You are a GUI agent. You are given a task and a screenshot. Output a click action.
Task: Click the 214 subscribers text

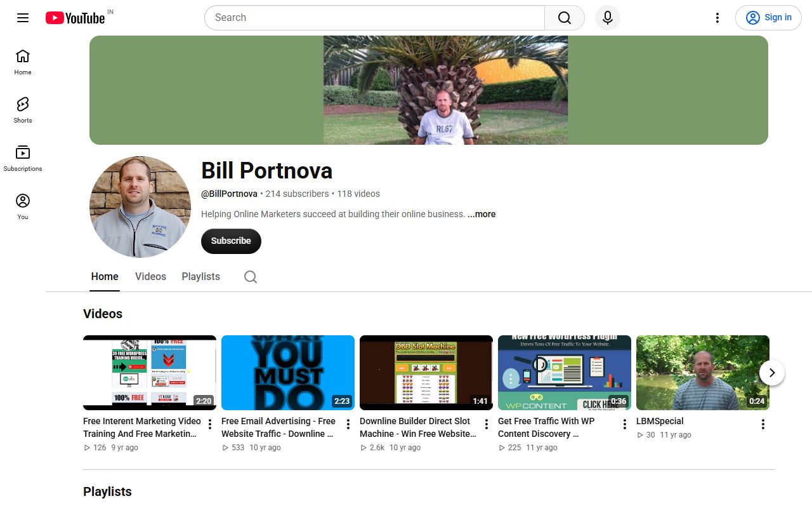pos(297,194)
